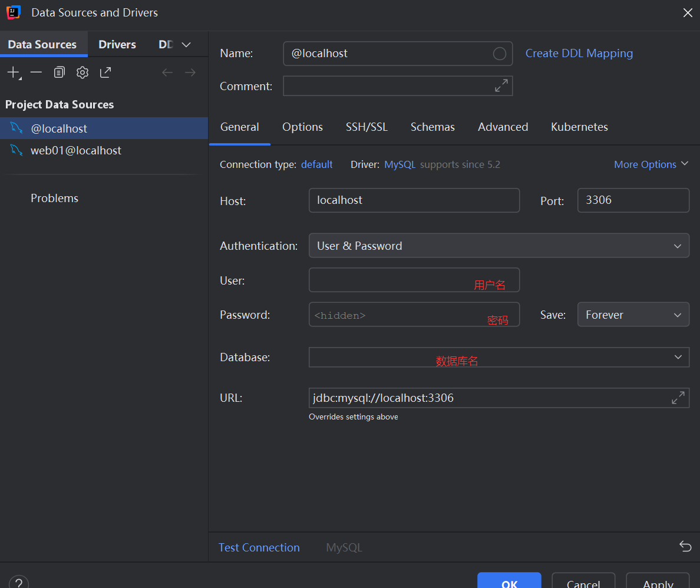Expand the Comment field with its arrows icon

pos(501,85)
